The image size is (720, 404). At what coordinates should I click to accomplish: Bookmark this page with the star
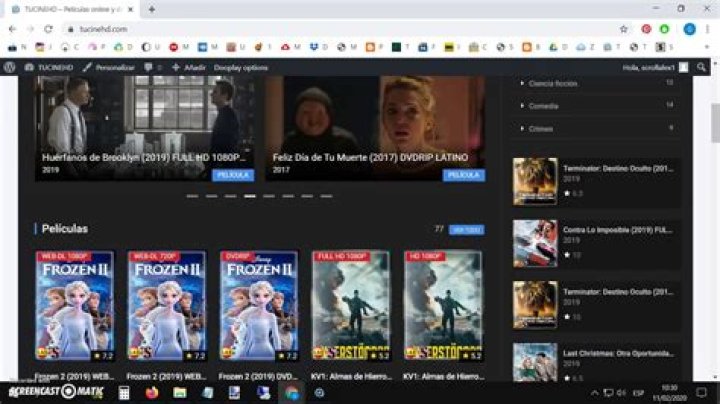pyautogui.click(x=624, y=29)
